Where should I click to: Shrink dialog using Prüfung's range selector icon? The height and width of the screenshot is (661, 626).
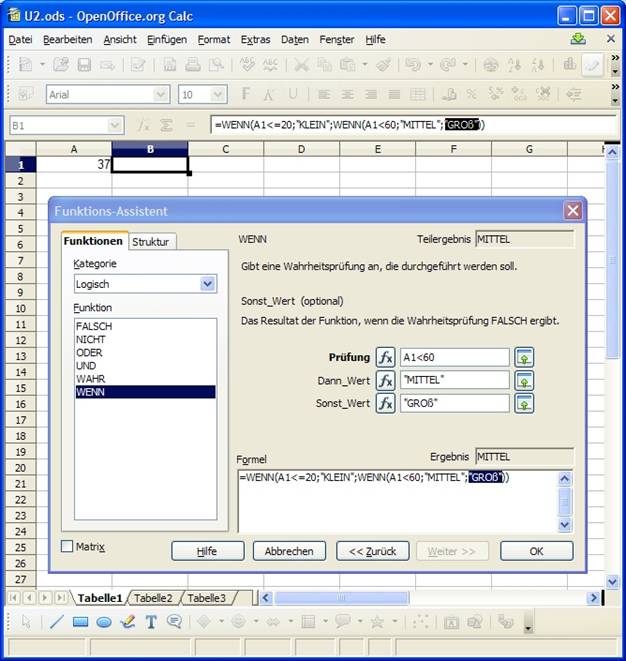tap(524, 358)
